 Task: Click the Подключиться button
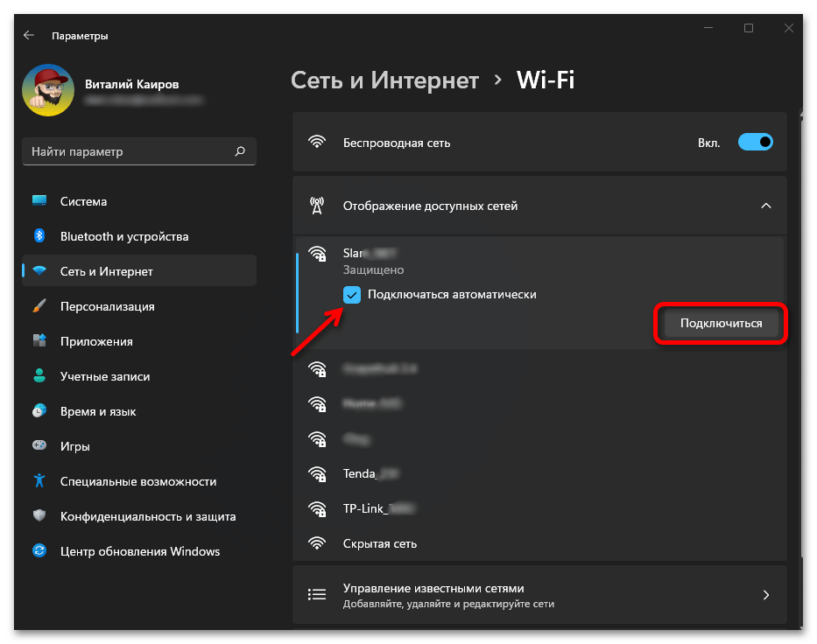(722, 323)
